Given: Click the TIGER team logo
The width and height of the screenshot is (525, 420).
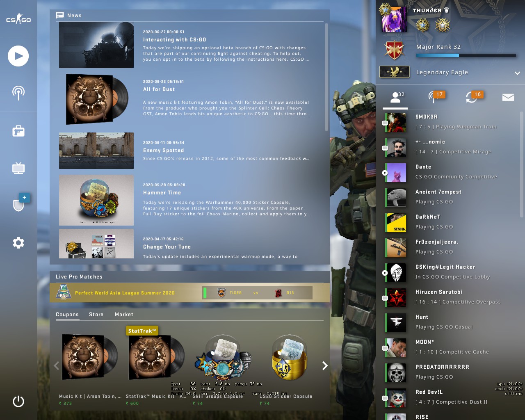Looking at the screenshot, I should point(221,293).
